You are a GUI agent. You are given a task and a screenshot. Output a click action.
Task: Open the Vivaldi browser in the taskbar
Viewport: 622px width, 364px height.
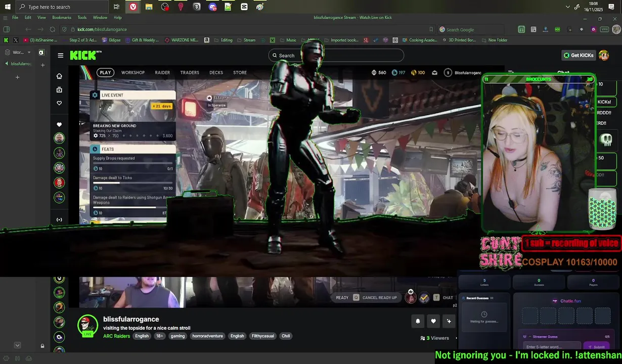132,7
